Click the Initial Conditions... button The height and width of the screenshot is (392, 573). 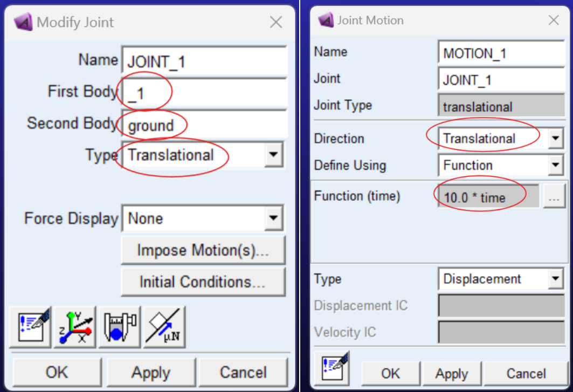pos(203,282)
